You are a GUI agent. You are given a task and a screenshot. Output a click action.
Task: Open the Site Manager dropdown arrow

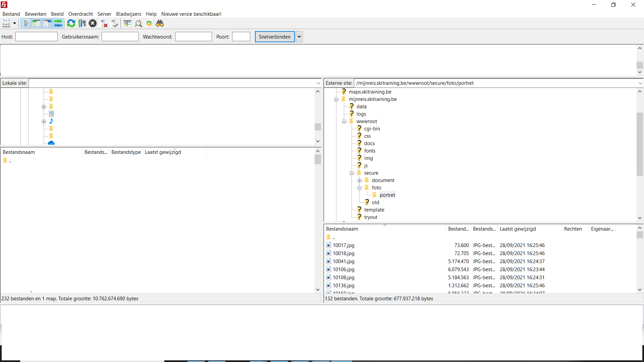[x=14, y=23]
